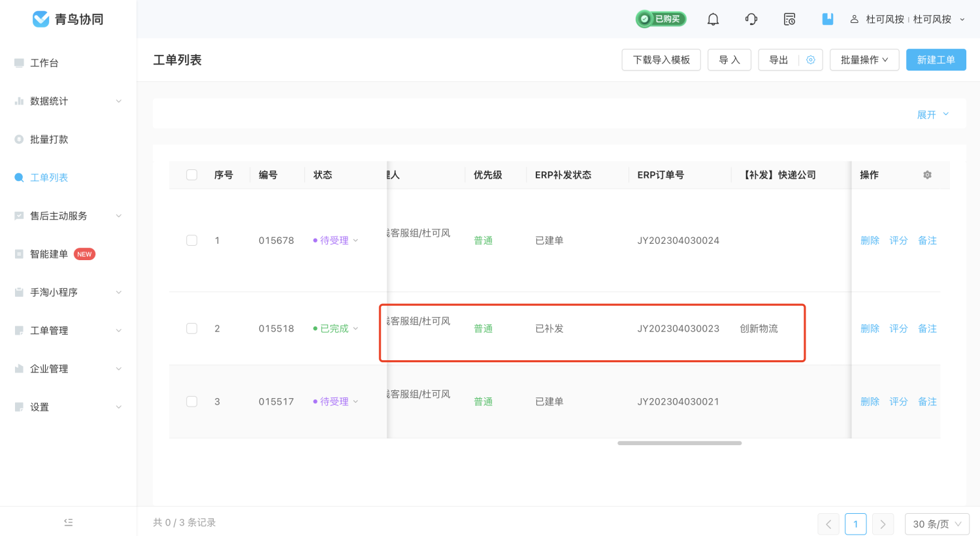The height and width of the screenshot is (536, 980).
Task: Open the user account dropdown arrow
Action: (x=962, y=20)
